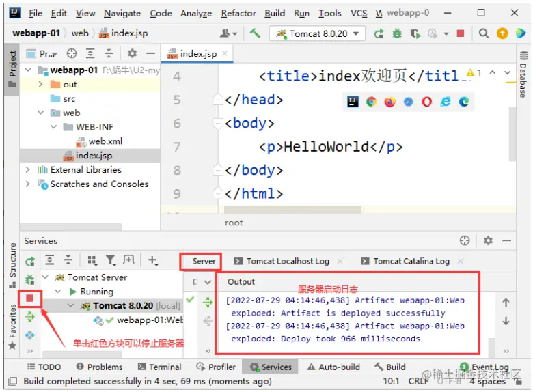Open the Refactor menu
The width and height of the screenshot is (533, 392).
coord(238,13)
